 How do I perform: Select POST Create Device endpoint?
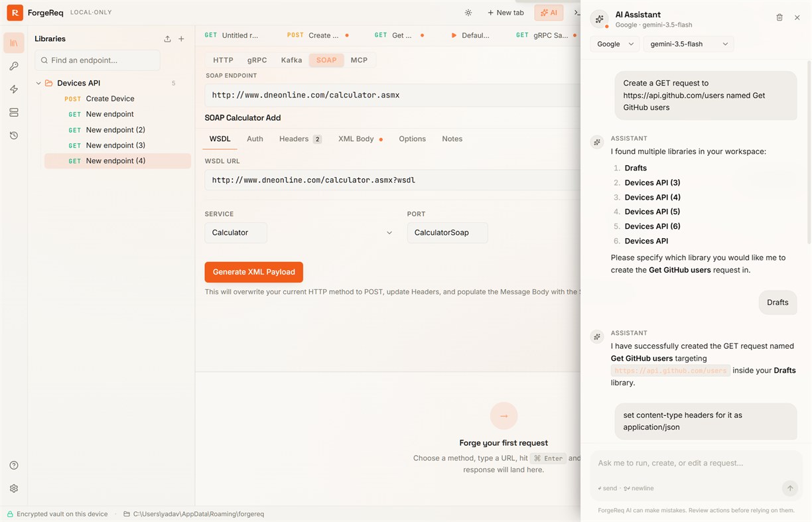coord(117,99)
